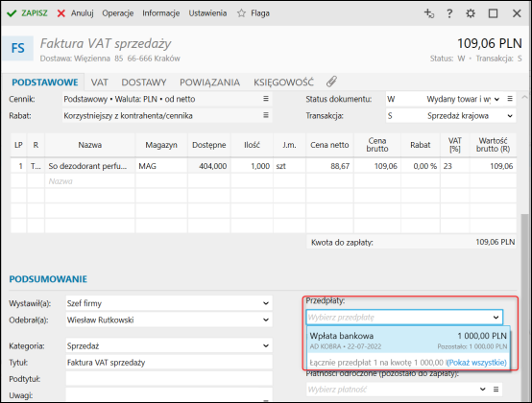532x403 pixels.
Task: Expand the Status dokumentu dropdown
Action: click(496, 99)
